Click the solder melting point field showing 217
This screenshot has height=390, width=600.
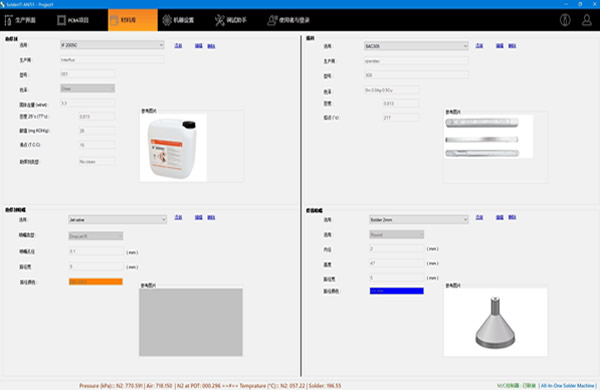click(401, 117)
